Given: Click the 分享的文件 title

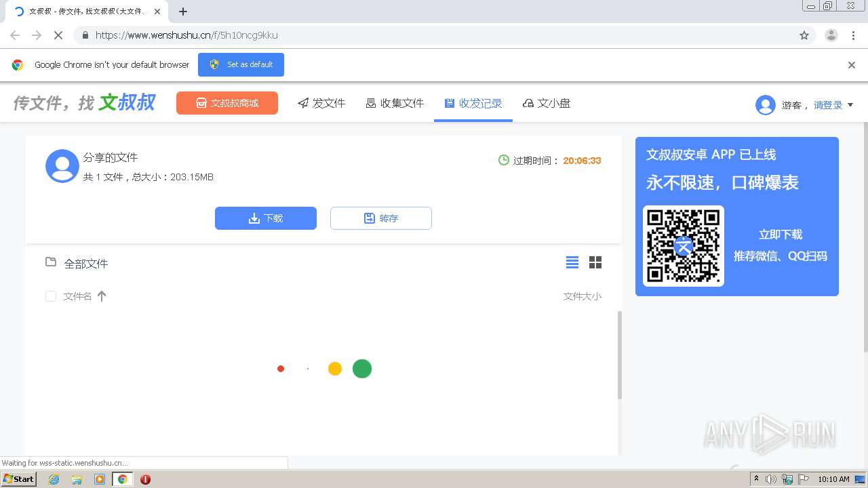Looking at the screenshot, I should 111,157.
